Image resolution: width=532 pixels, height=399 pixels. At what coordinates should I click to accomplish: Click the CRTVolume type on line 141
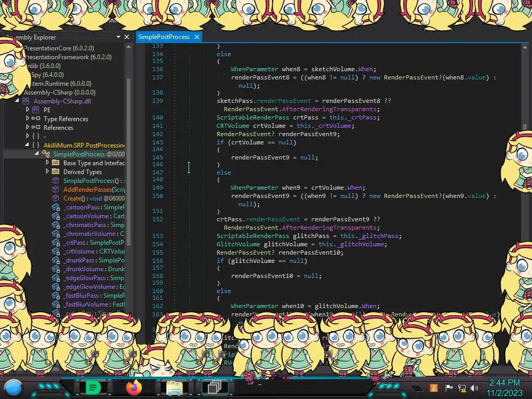tap(233, 126)
